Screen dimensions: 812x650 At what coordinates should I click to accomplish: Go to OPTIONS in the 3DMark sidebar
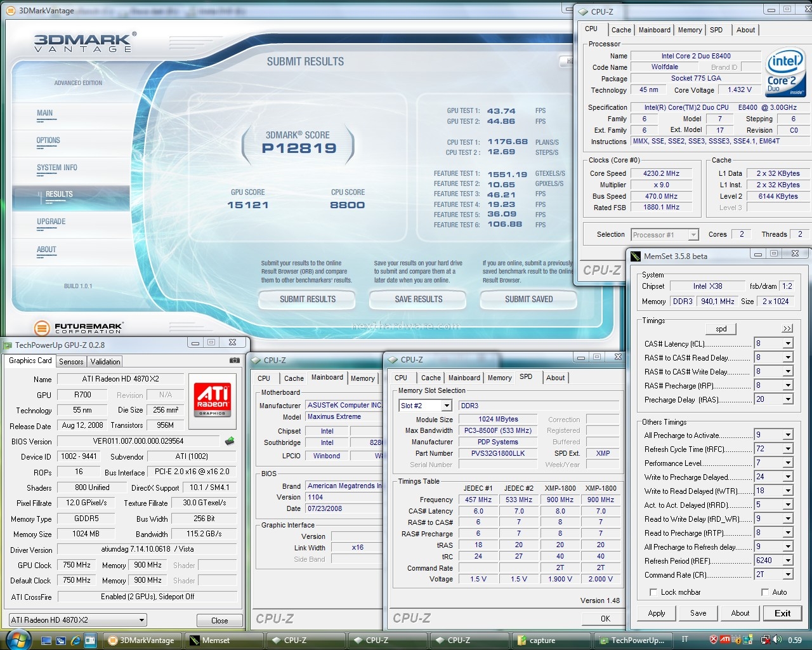click(48, 140)
